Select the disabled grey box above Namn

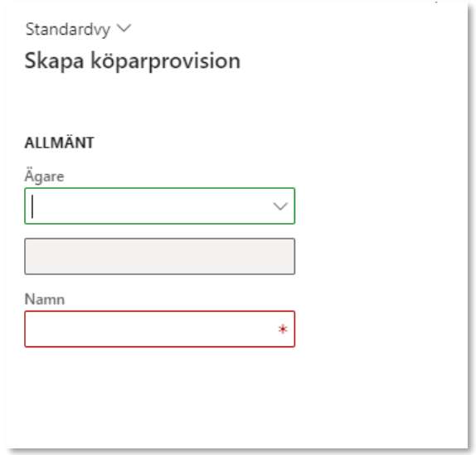click(x=160, y=256)
